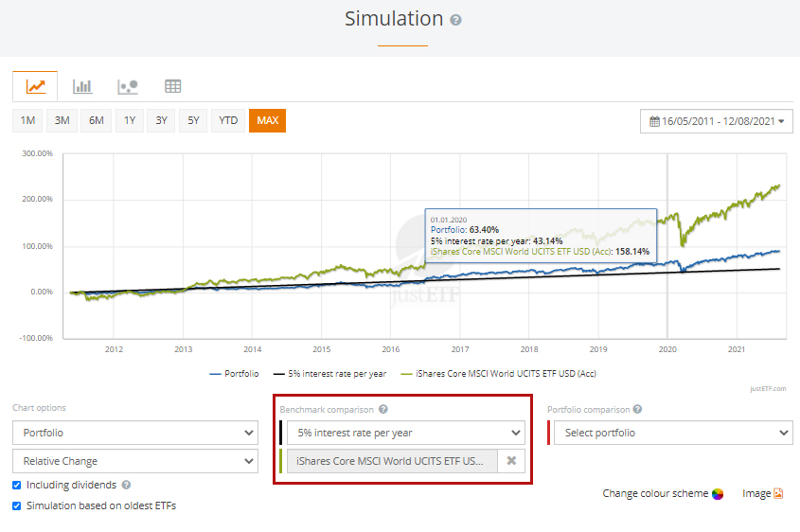The width and height of the screenshot is (800, 532).
Task: Expand the Relative Change dropdown
Action: [x=134, y=461]
